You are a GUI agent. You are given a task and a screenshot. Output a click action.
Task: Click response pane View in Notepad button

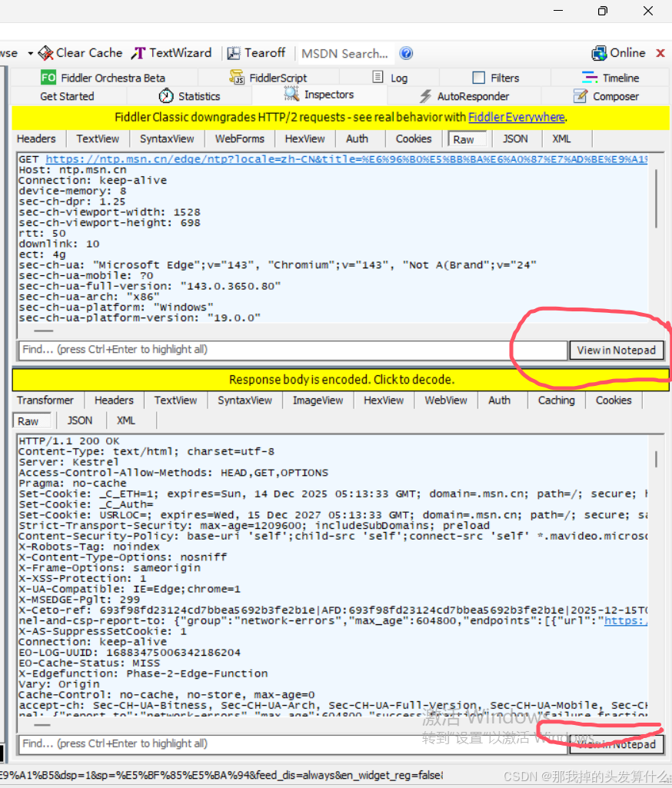tap(616, 744)
